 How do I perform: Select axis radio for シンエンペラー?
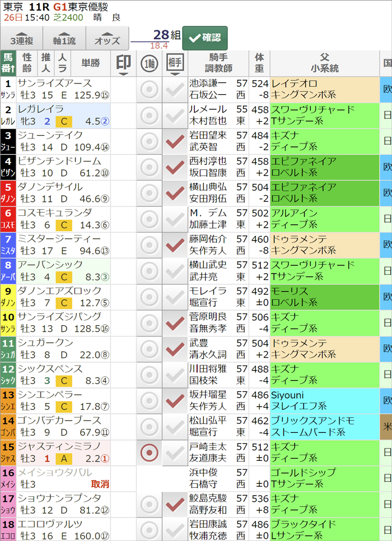[150, 401]
